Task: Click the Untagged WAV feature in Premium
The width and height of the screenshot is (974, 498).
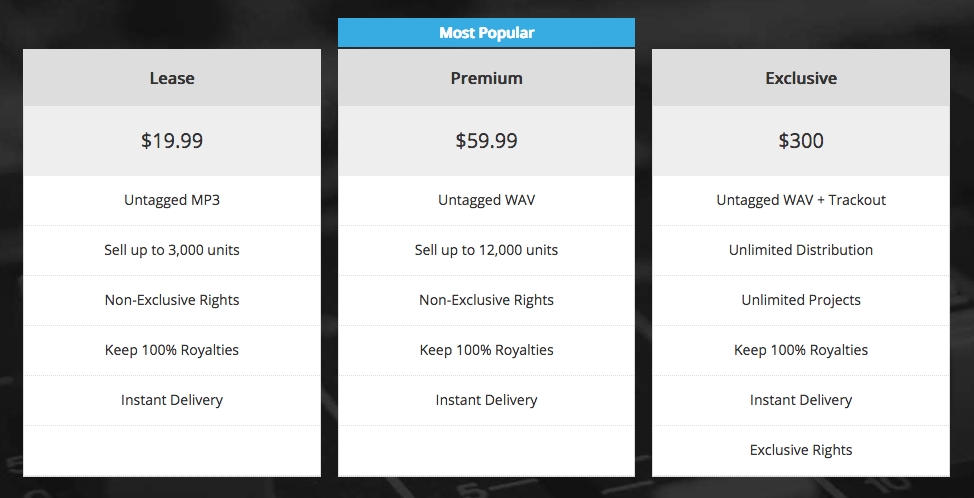Action: [486, 201]
